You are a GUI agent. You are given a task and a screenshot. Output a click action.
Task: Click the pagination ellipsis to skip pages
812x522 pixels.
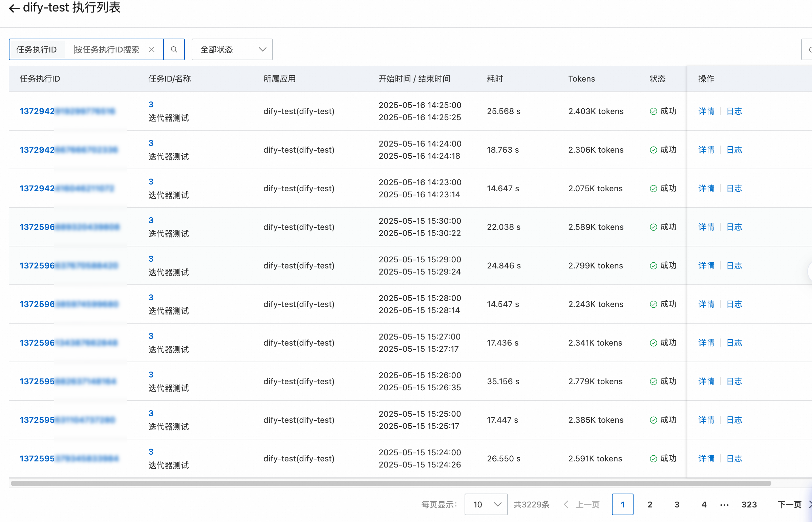click(x=724, y=504)
